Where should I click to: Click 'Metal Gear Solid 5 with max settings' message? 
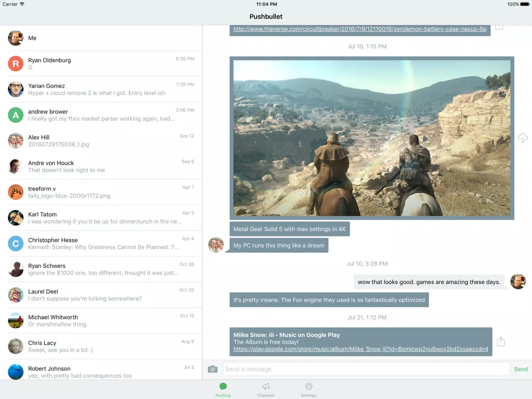(x=289, y=229)
